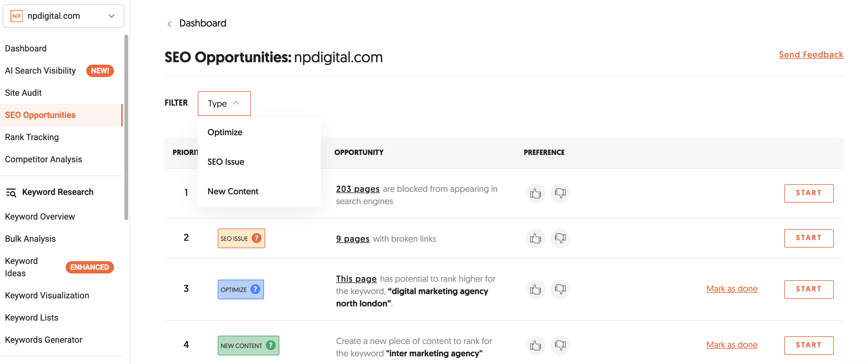Click the OPTIMIZE badge help icon
The width and height of the screenshot is (868, 364).
click(255, 289)
